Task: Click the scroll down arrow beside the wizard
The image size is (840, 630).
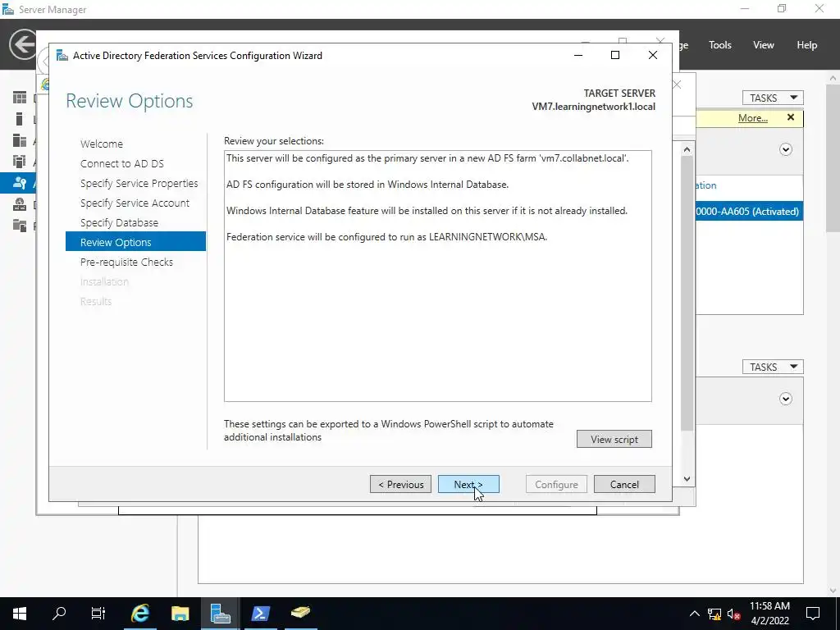Action: tap(687, 479)
